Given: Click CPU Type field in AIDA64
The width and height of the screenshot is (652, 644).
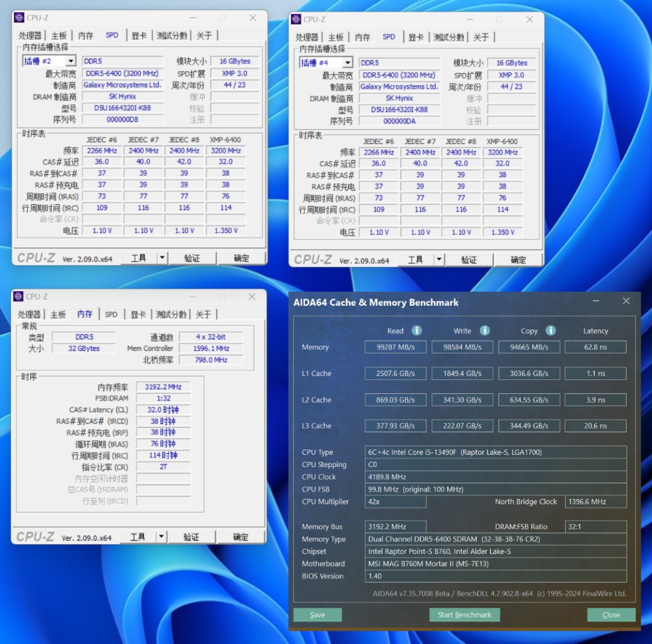Looking at the screenshot, I should point(496,452).
